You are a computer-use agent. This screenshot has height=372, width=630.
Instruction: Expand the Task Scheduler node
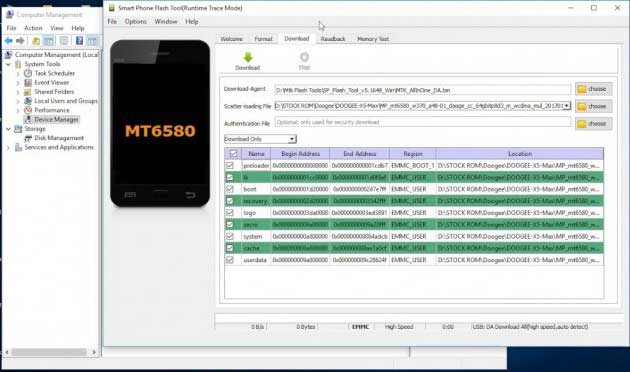pos(18,73)
